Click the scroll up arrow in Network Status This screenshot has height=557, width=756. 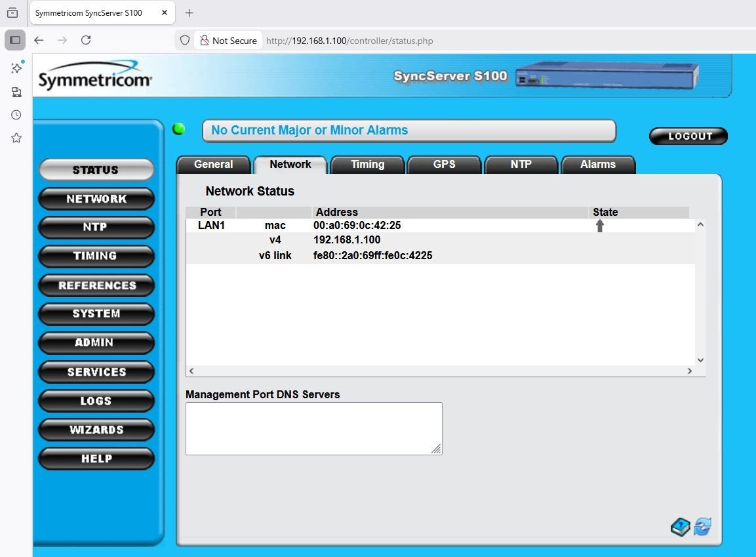[x=700, y=225]
